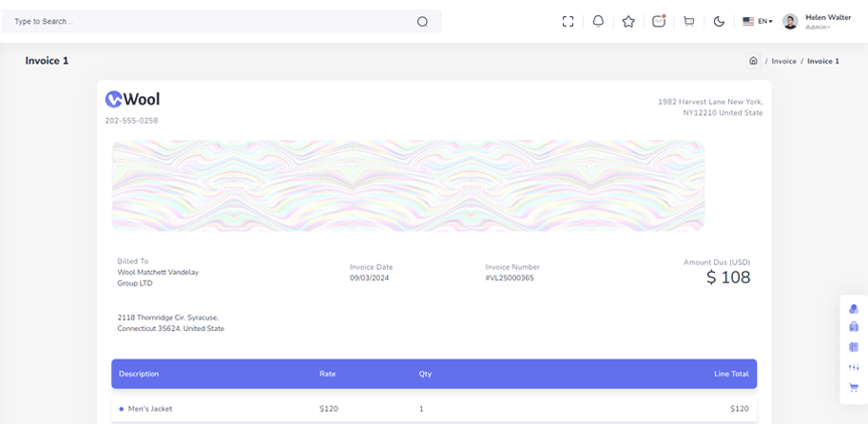868x424 pixels.
Task: Open sliders settings icon in side panel
Action: pyautogui.click(x=854, y=368)
